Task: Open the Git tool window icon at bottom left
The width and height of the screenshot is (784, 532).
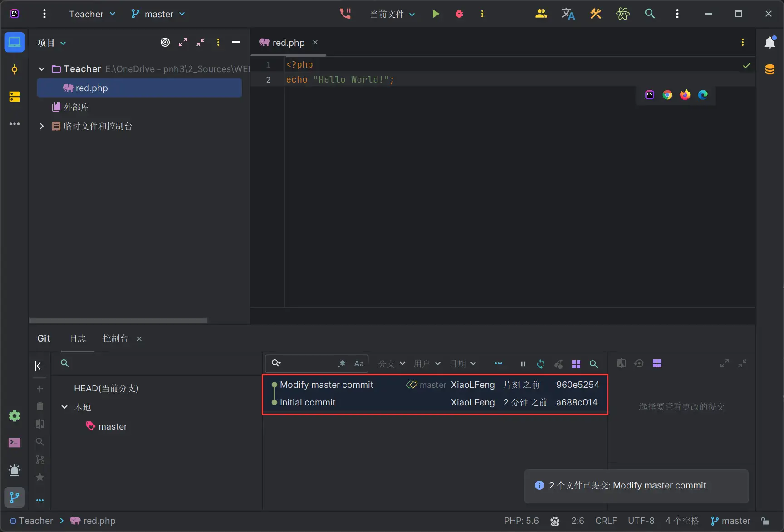Action: coord(15,498)
